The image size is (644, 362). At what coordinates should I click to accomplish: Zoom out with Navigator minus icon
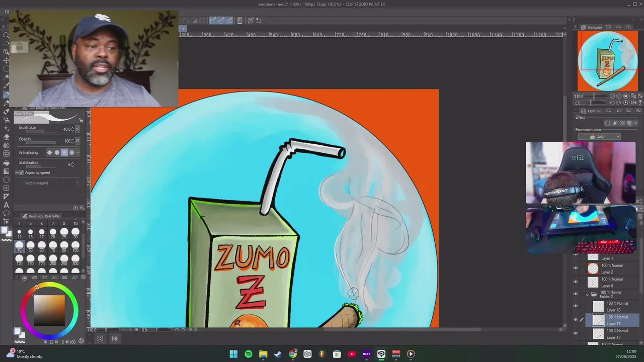pos(612,96)
